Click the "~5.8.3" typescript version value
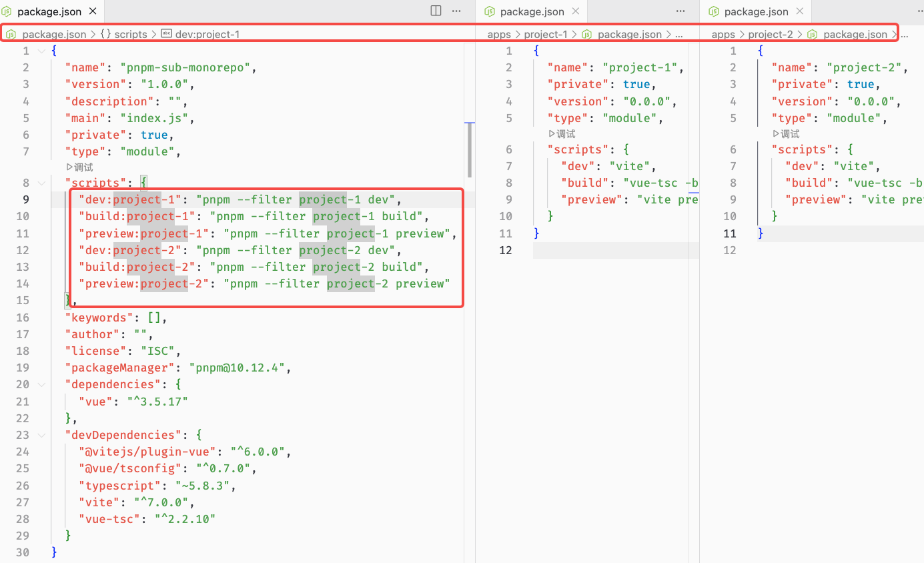The image size is (924, 563). pos(202,485)
